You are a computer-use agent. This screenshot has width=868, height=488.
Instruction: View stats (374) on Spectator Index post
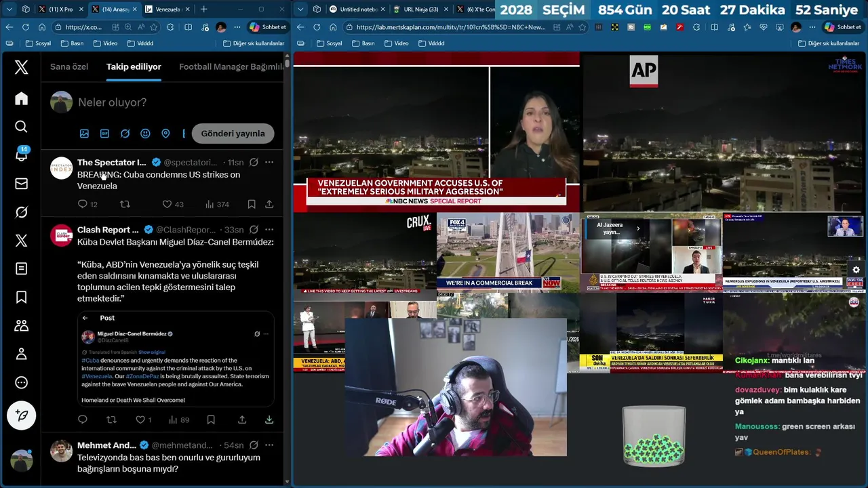[x=217, y=204]
